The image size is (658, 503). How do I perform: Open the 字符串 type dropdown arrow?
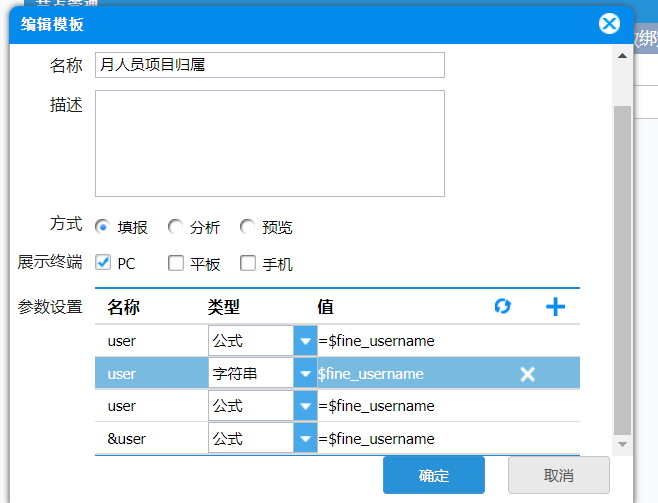[305, 373]
